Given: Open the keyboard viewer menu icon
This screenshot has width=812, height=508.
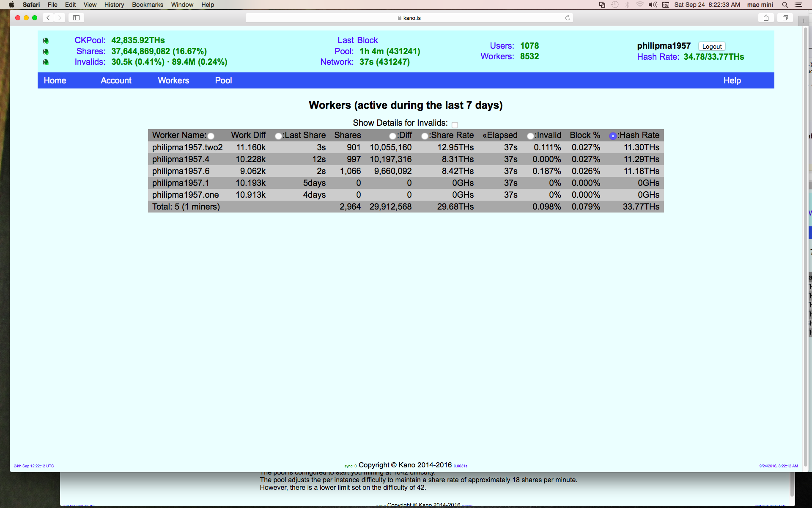Looking at the screenshot, I should (666, 5).
